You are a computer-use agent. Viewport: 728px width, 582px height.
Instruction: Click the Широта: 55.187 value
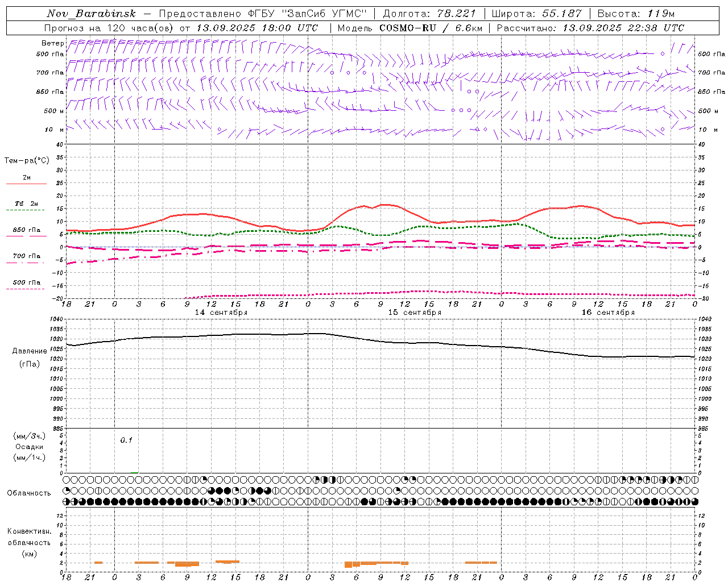point(536,14)
